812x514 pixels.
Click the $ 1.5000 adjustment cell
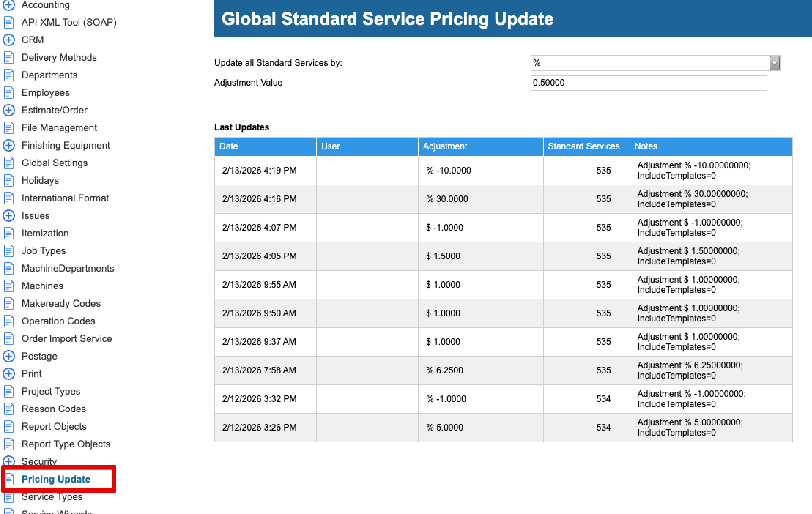coord(481,256)
